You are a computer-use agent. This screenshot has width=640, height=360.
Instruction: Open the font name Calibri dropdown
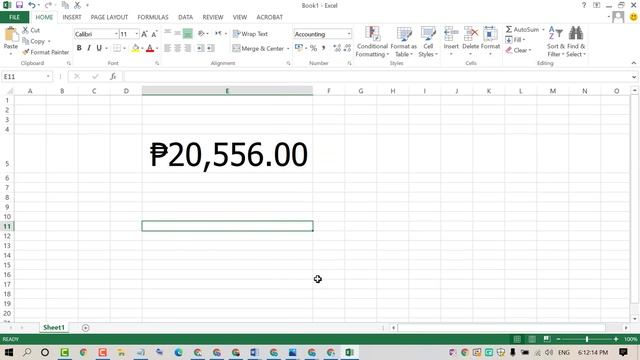[116, 34]
